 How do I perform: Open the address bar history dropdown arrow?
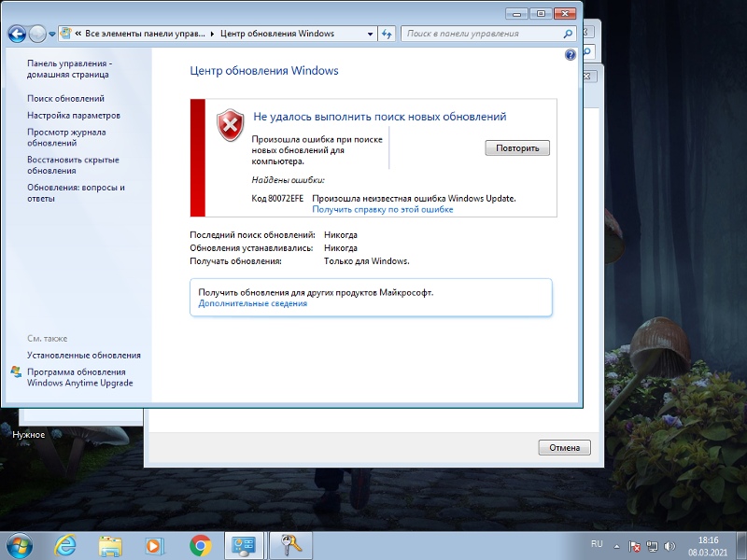click(x=370, y=34)
